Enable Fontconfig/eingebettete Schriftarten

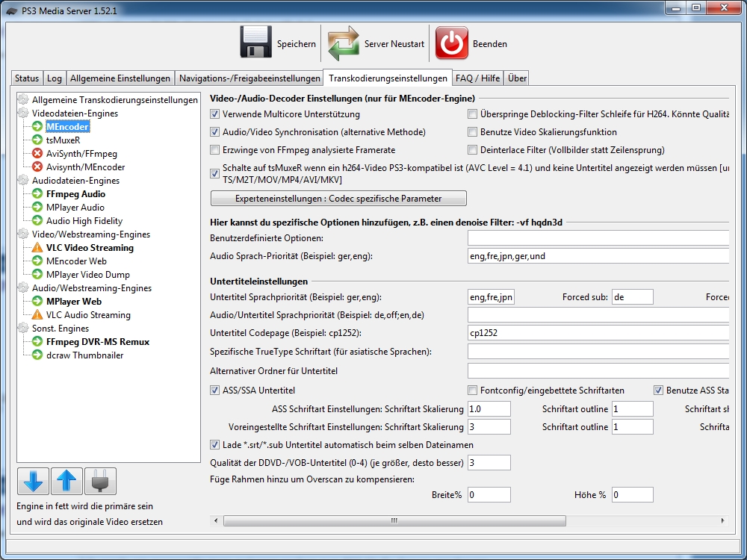click(x=472, y=391)
